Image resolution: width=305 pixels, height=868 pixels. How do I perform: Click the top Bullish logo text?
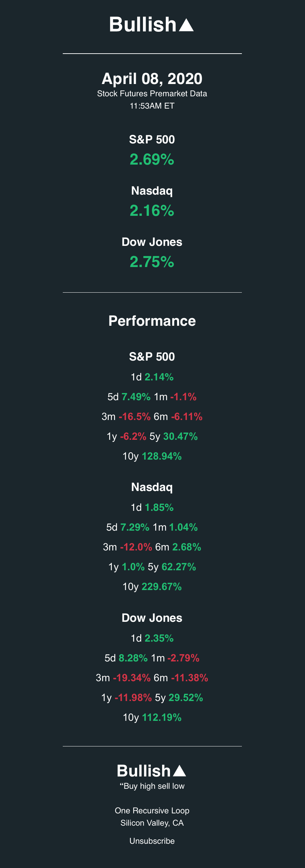coord(143,25)
